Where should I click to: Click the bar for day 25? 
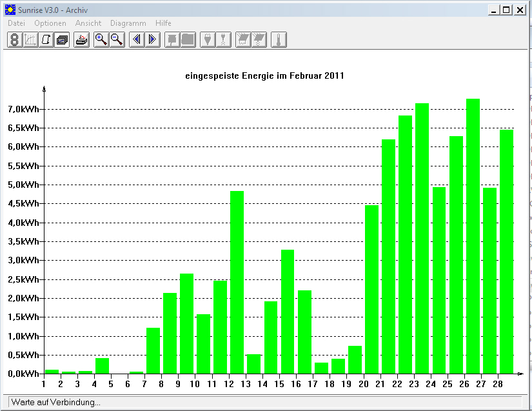click(x=456, y=255)
